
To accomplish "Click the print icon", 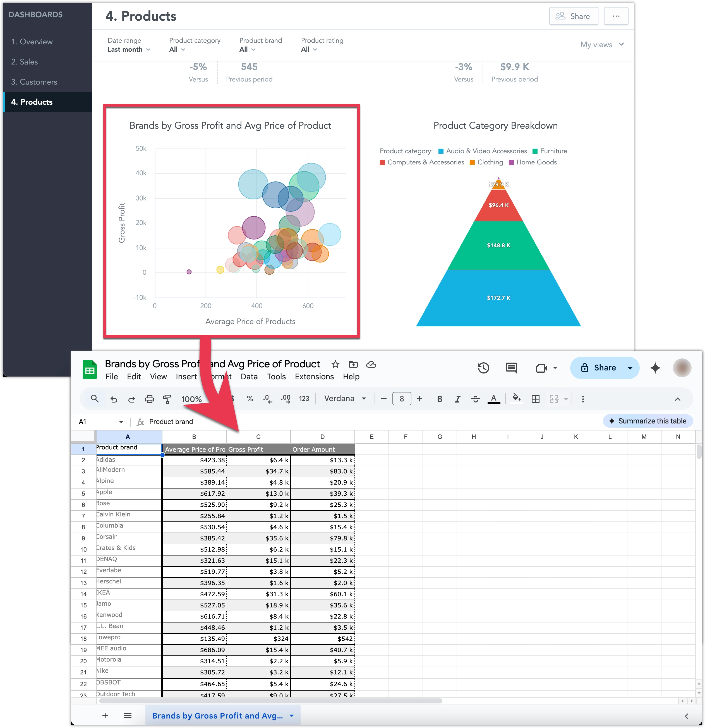I will pyautogui.click(x=149, y=399).
